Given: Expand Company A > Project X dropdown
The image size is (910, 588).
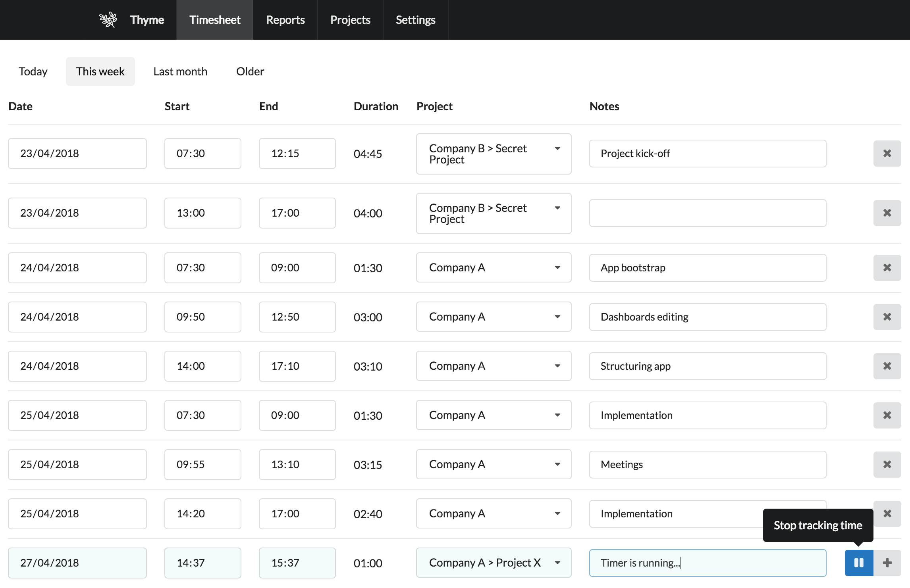Looking at the screenshot, I should point(494,563).
